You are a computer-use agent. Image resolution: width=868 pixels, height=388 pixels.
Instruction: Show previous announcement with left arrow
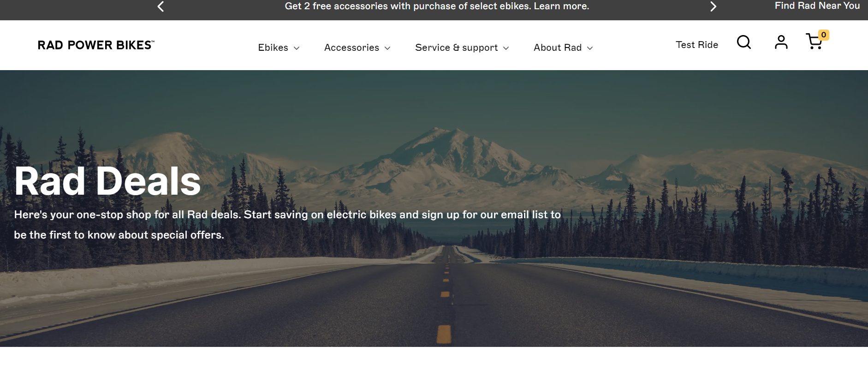[x=161, y=6]
